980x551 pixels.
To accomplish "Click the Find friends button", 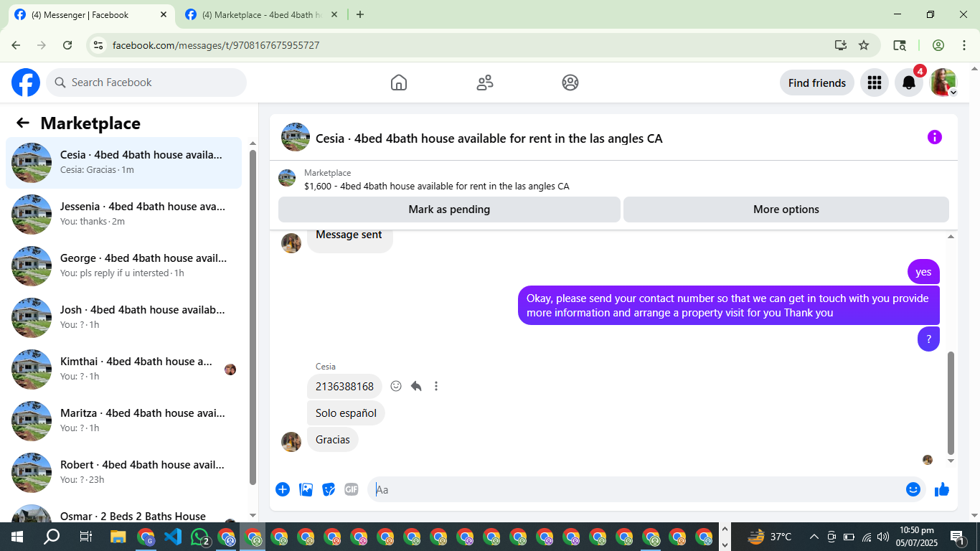I will pyautogui.click(x=817, y=83).
